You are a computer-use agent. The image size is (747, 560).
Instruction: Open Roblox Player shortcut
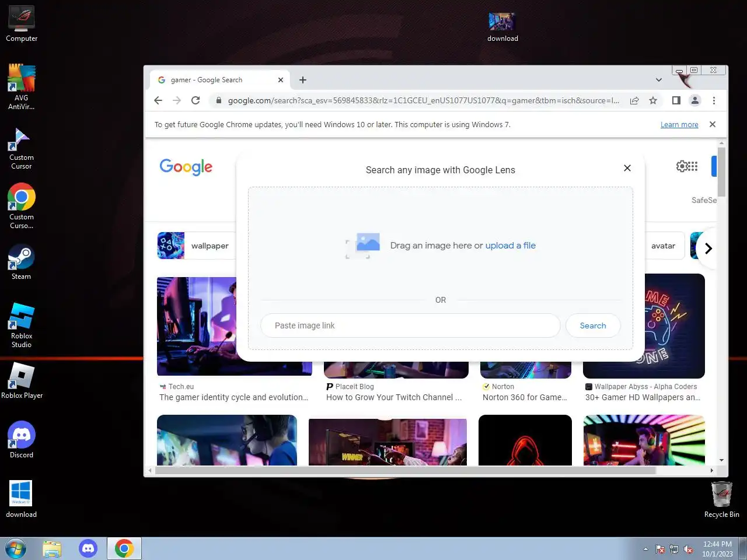tap(22, 380)
